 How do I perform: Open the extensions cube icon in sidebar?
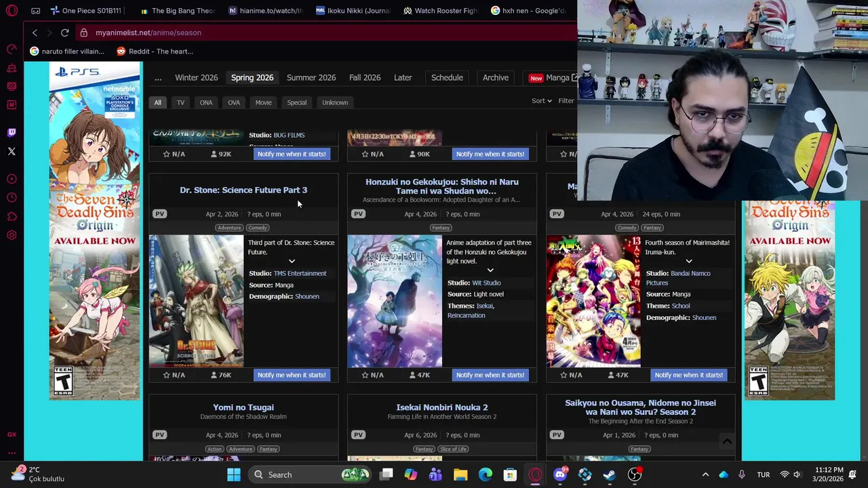click(x=12, y=217)
